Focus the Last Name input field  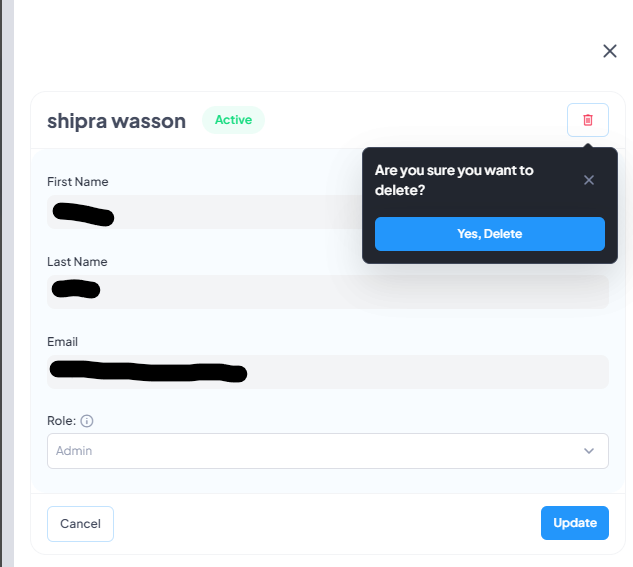(x=328, y=292)
